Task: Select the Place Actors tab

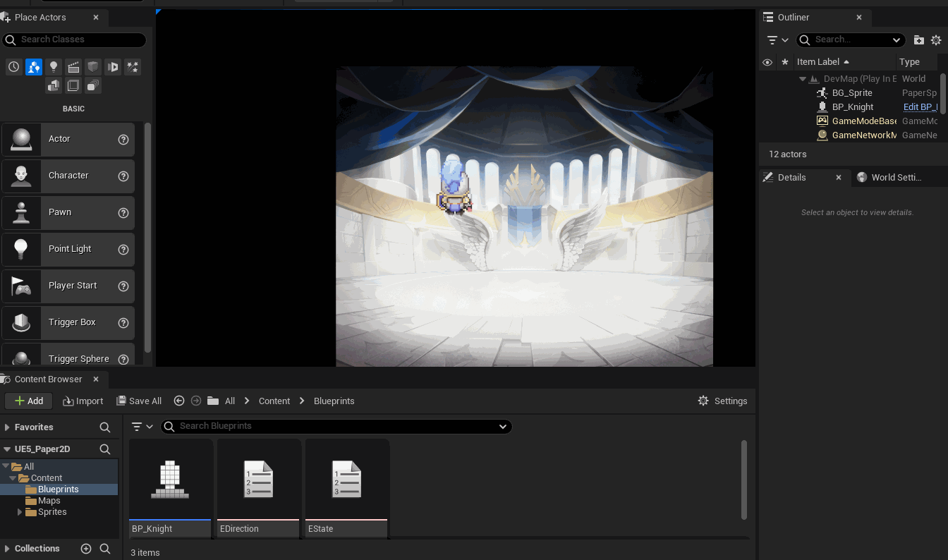Action: (40, 18)
